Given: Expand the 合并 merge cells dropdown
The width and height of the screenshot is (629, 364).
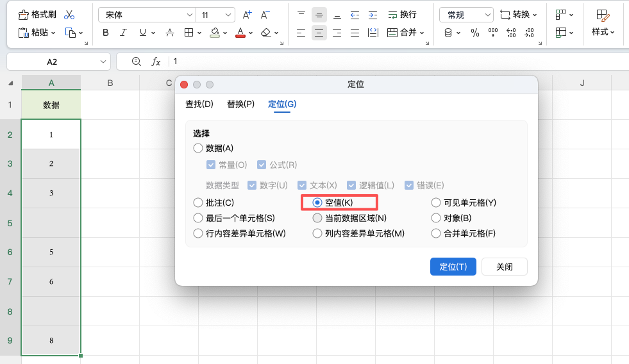Looking at the screenshot, I should coord(422,33).
